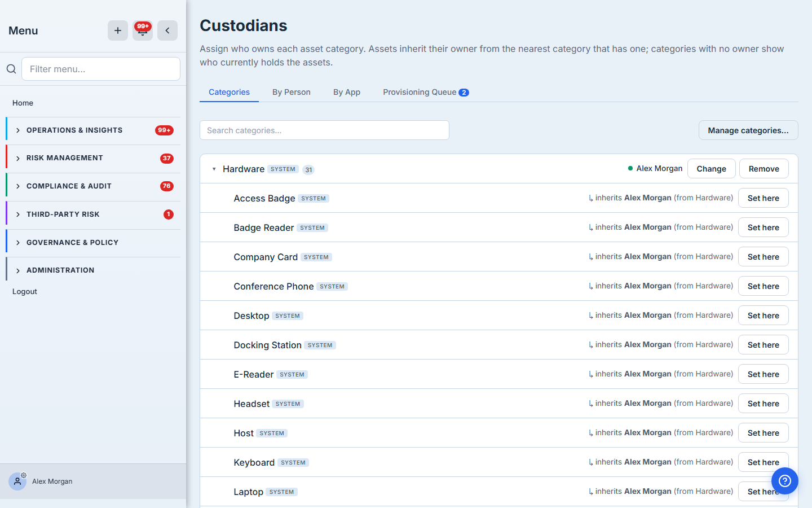Click the Hardware count badge 31
This screenshot has width=812, height=508.
pos(308,169)
